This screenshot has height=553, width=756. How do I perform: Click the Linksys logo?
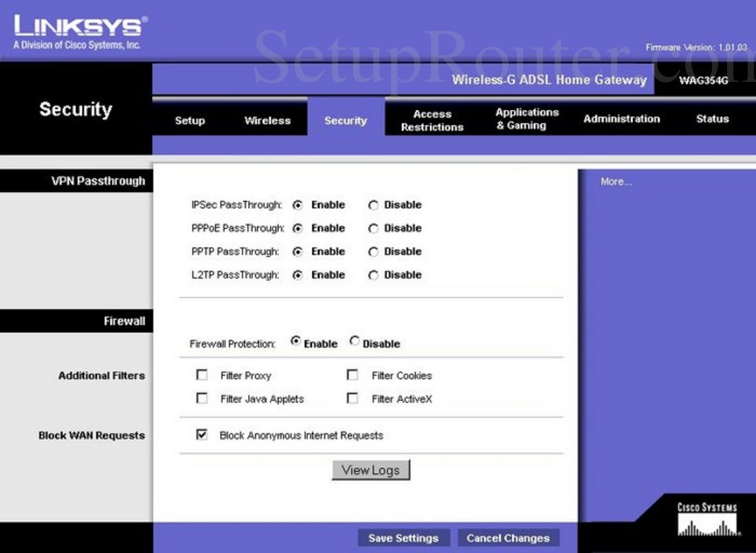point(79,32)
